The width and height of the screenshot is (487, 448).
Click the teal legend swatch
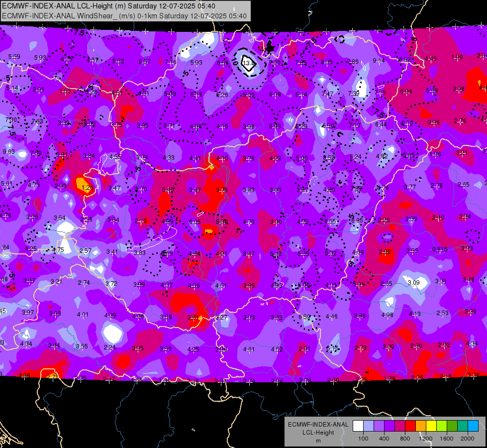pyautogui.click(x=463, y=426)
